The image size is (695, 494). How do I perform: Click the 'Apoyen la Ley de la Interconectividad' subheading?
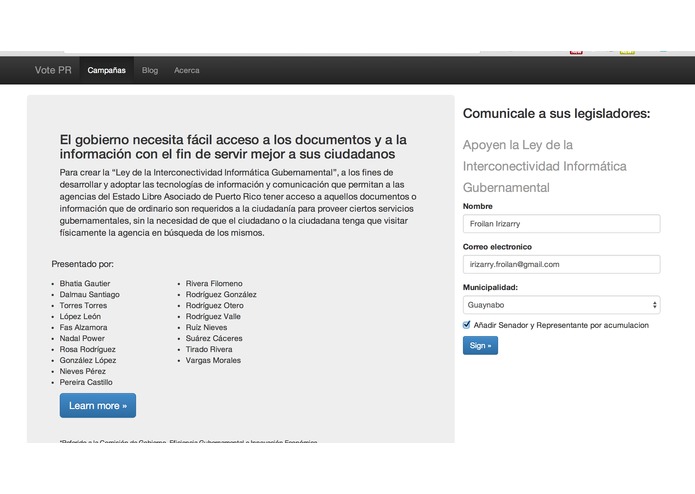click(545, 166)
